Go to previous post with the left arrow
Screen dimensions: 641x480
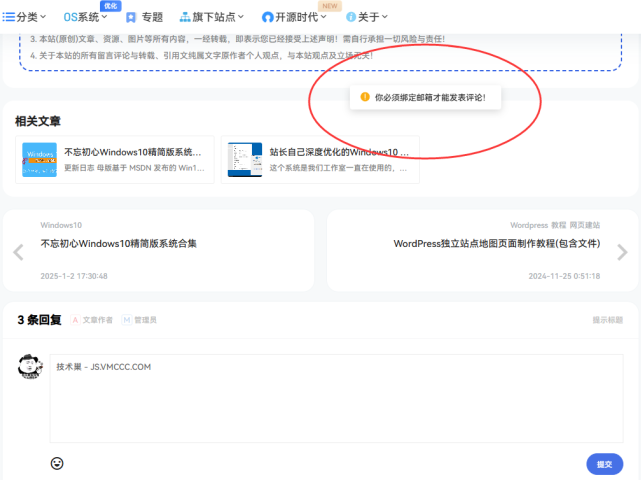18,252
